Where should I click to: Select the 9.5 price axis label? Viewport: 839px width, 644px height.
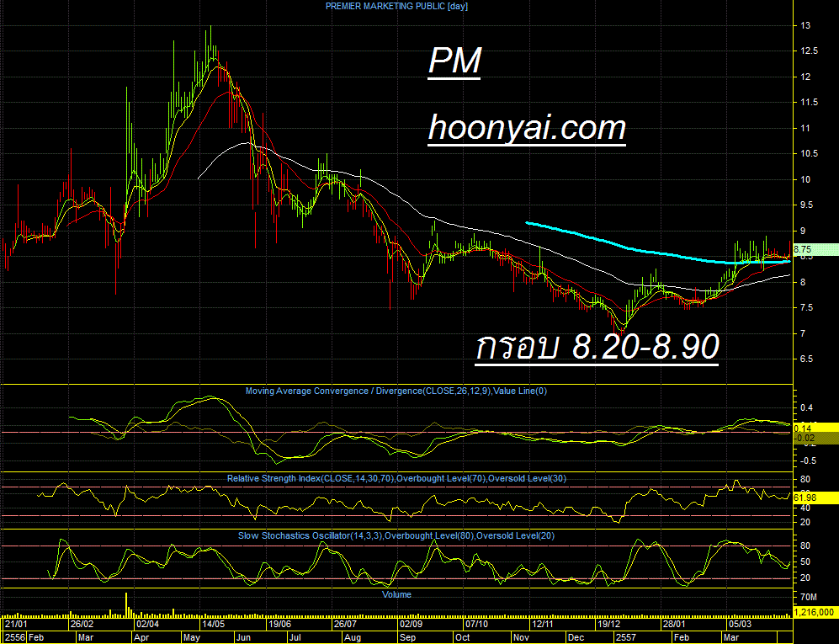coord(806,205)
